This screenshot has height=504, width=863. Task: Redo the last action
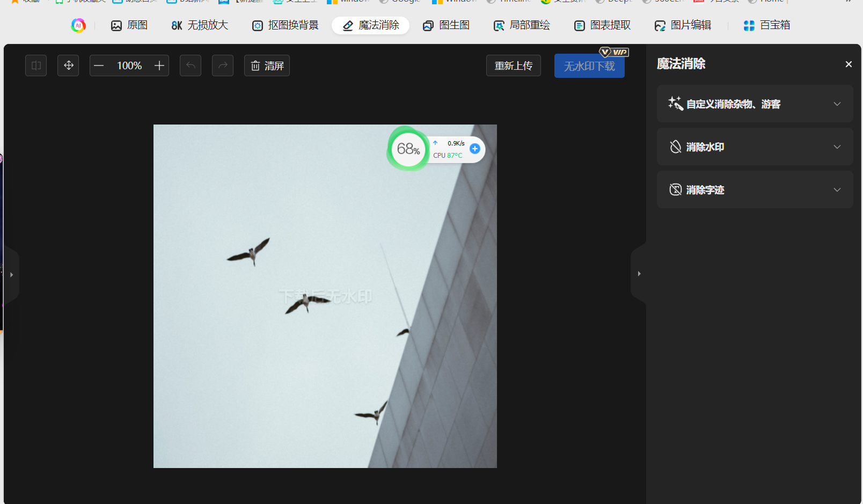pyautogui.click(x=223, y=65)
